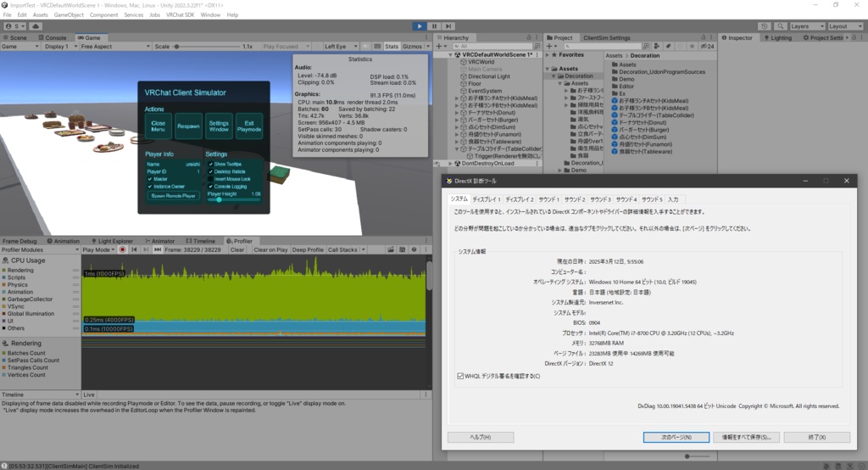Open the Gizmos dropdown arrow

click(x=427, y=47)
